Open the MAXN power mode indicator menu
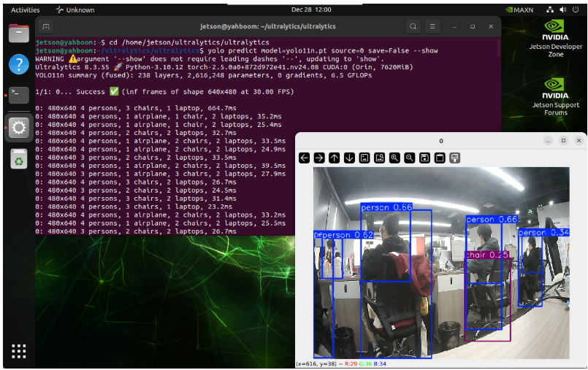The image size is (588, 370). coord(519,9)
